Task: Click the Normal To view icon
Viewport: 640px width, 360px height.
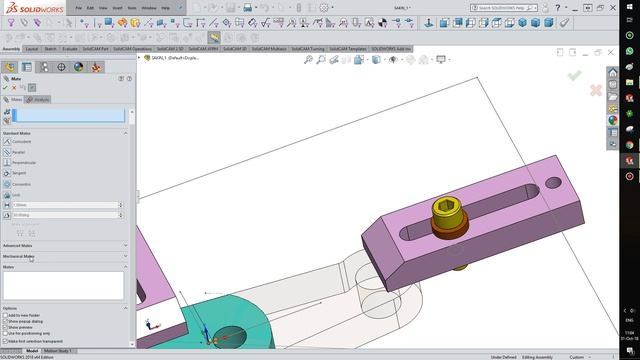Action: pyautogui.click(x=429, y=23)
